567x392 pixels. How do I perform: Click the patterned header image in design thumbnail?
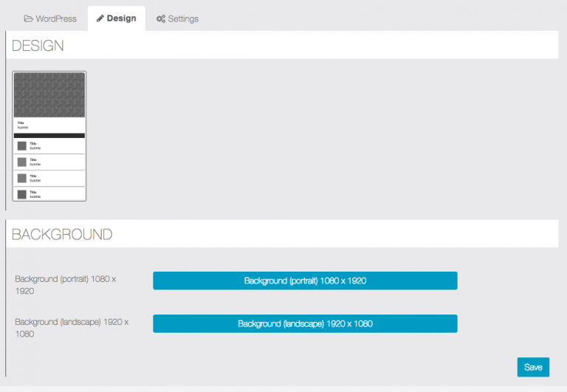pos(49,94)
